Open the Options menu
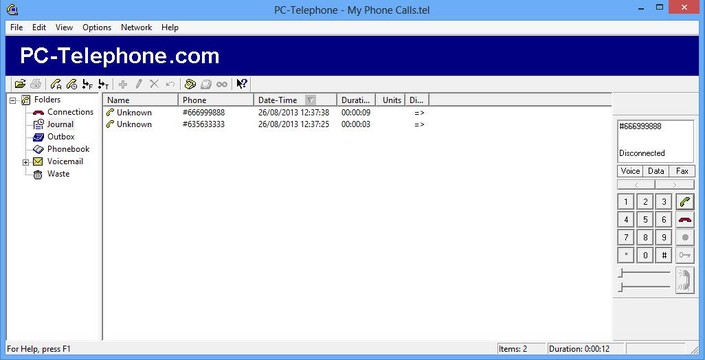This screenshot has width=705, height=360. [97, 27]
